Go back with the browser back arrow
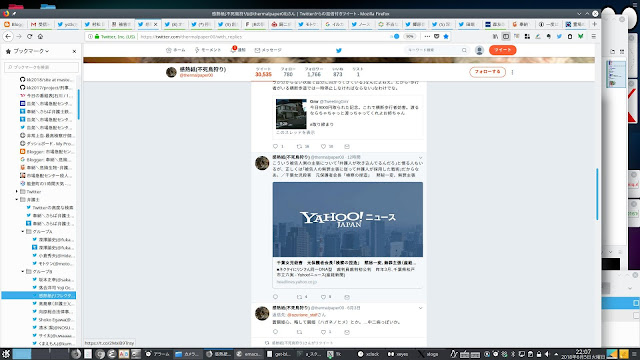 pos(8,36)
